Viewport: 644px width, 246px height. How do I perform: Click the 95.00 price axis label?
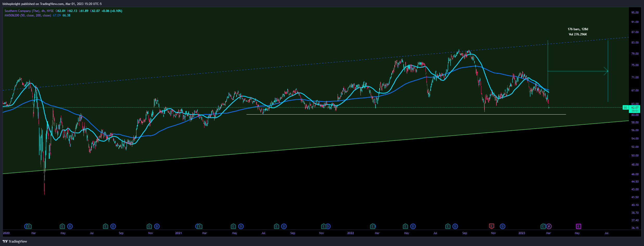pos(635,12)
